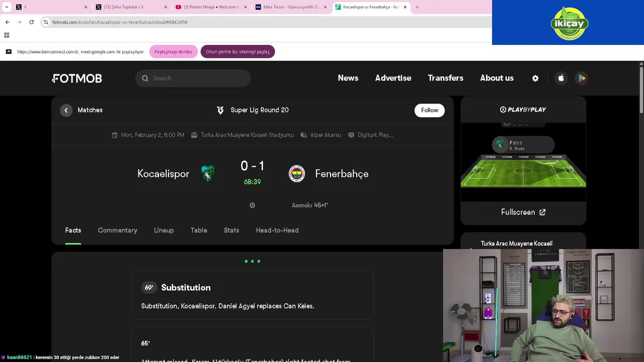
Task: Switch to the Mike Tresor player profile tab
Action: tap(291, 7)
